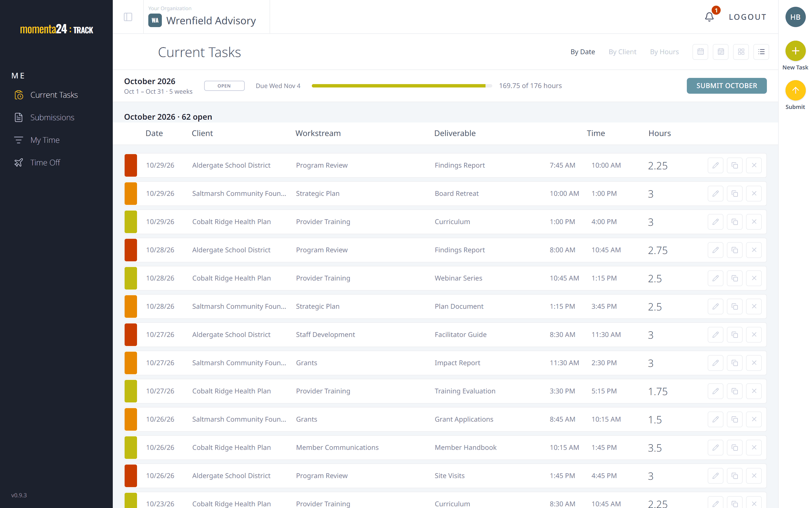Delete the Site Visits task
812x508 pixels.
pyautogui.click(x=754, y=476)
